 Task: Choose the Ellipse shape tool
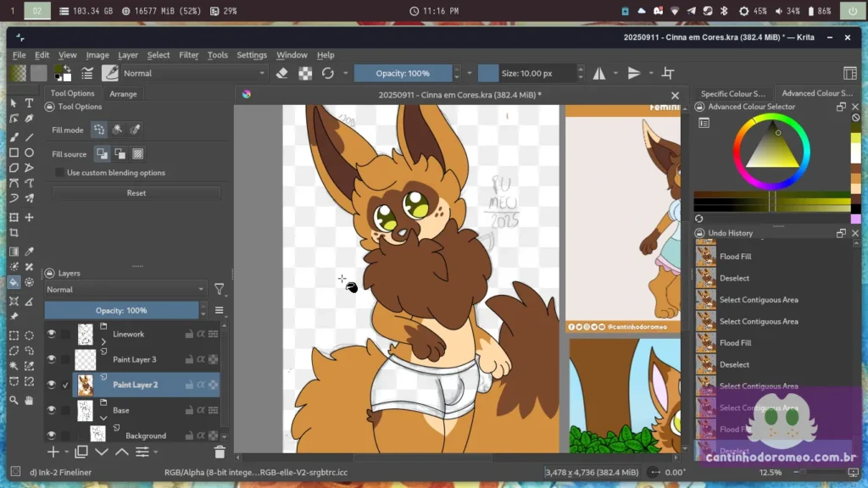tap(30, 152)
